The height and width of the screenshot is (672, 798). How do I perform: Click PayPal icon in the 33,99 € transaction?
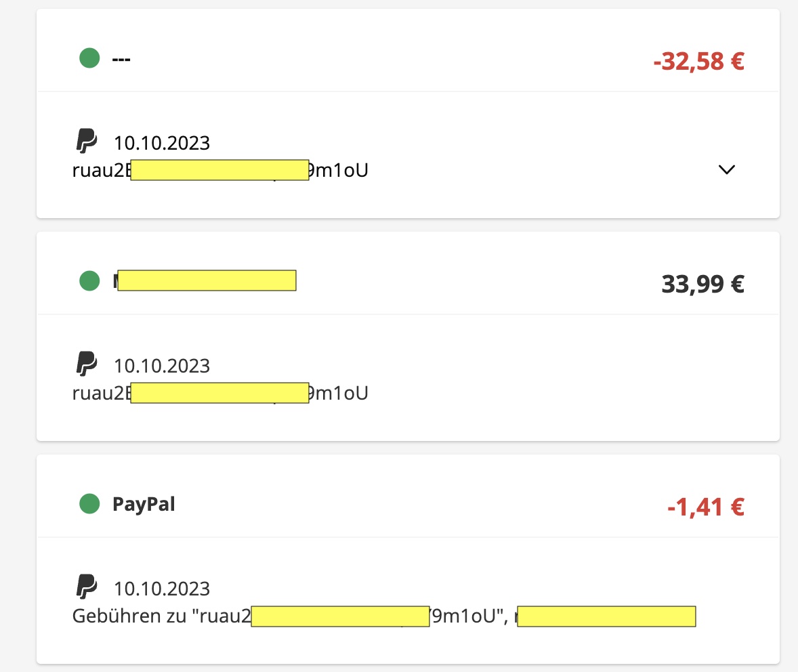coord(85,364)
